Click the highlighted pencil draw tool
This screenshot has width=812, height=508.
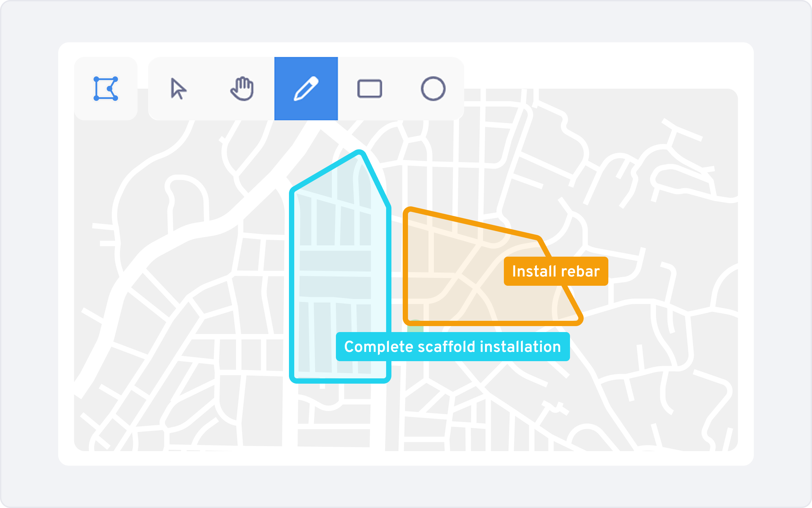click(306, 89)
